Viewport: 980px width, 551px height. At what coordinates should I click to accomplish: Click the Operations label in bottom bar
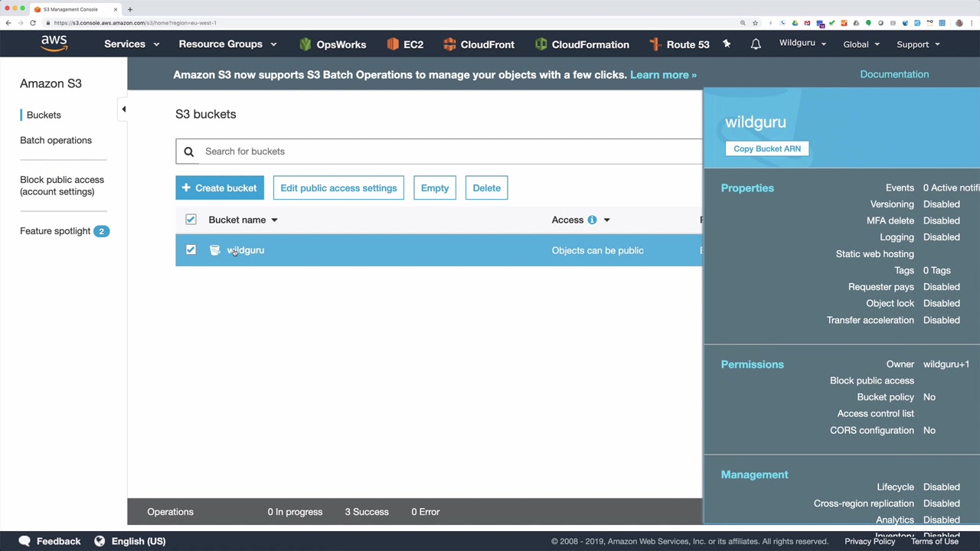coord(171,512)
